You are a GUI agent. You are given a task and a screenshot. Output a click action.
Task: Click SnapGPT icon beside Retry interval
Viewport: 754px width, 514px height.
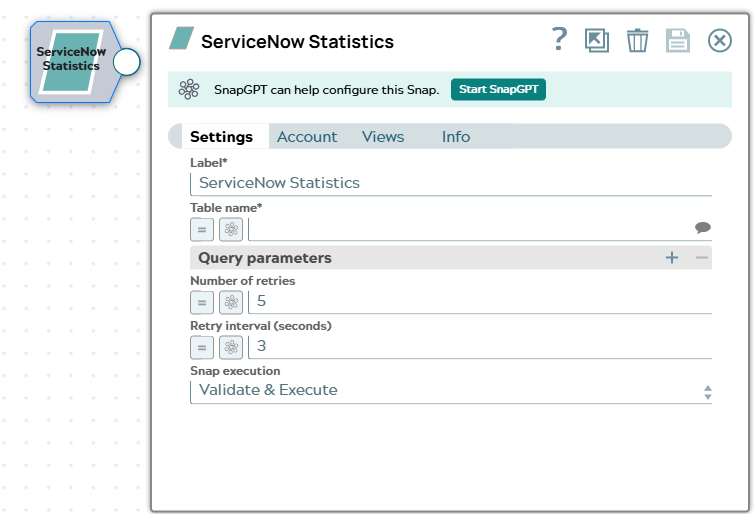coord(231,347)
